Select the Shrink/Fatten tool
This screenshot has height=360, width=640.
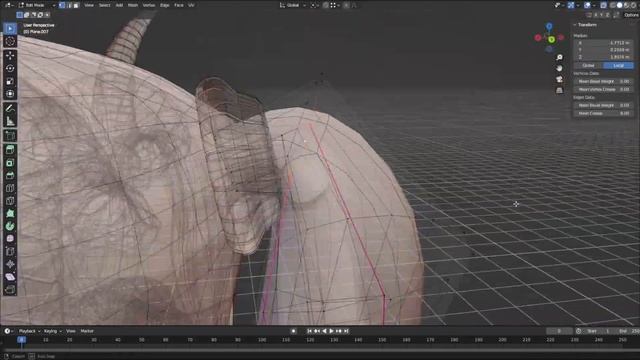pos(10,264)
